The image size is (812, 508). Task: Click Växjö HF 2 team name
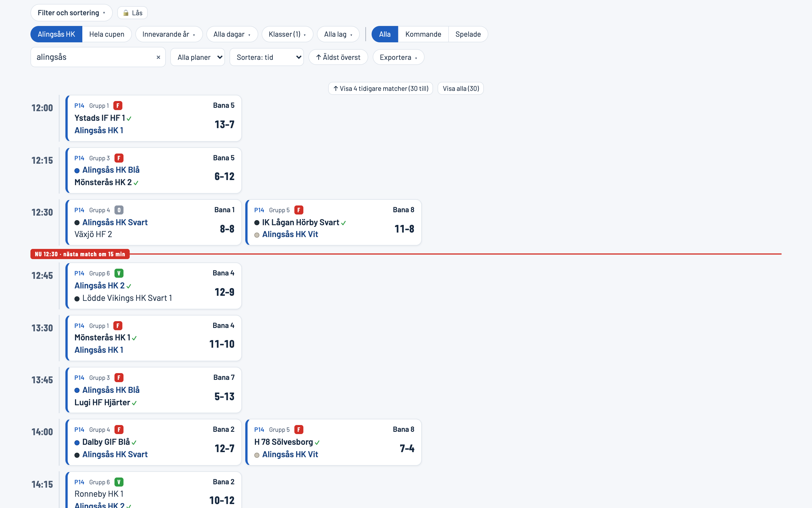tap(93, 235)
